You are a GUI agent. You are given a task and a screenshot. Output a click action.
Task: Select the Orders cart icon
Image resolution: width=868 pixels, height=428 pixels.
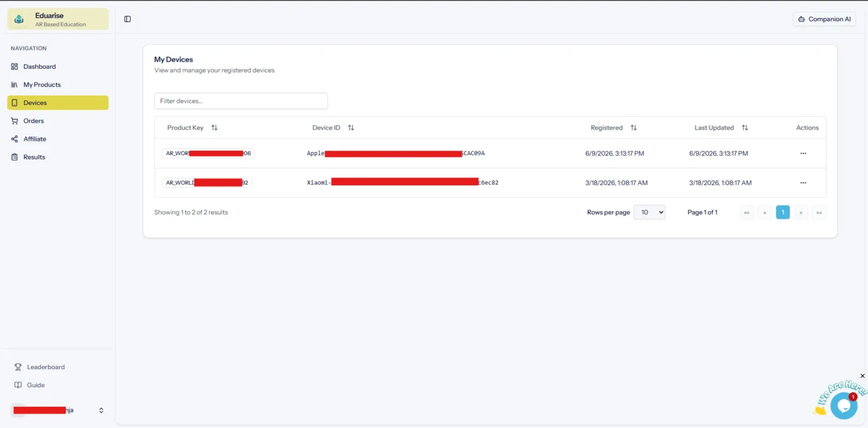15,121
